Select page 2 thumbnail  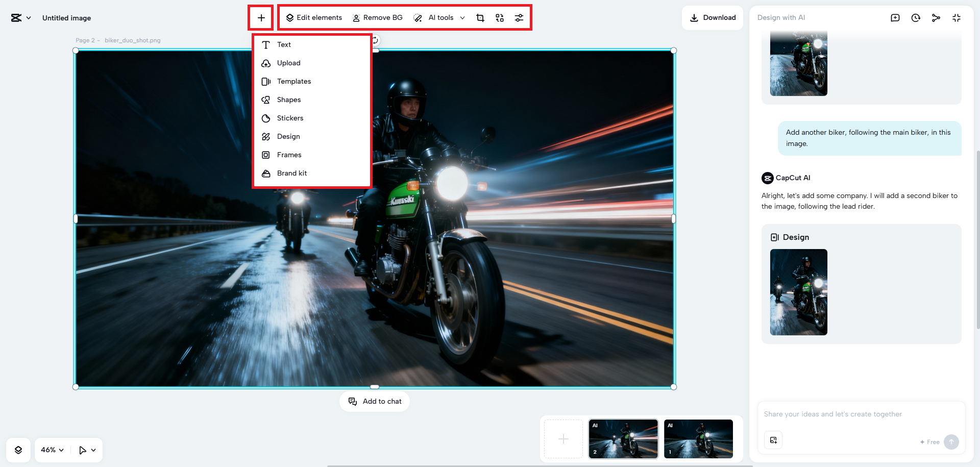(623, 439)
